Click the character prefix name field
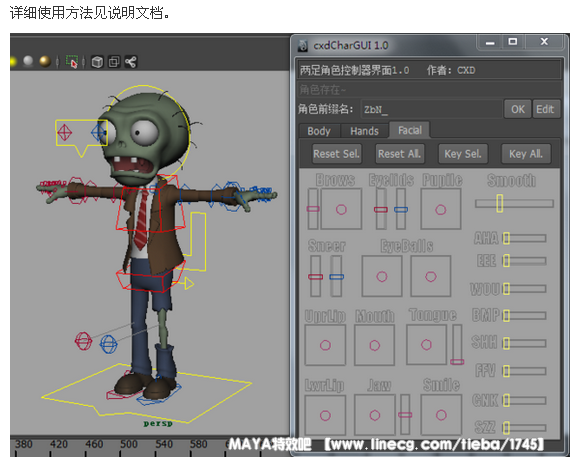The height and width of the screenshot is (461, 578). click(x=431, y=109)
